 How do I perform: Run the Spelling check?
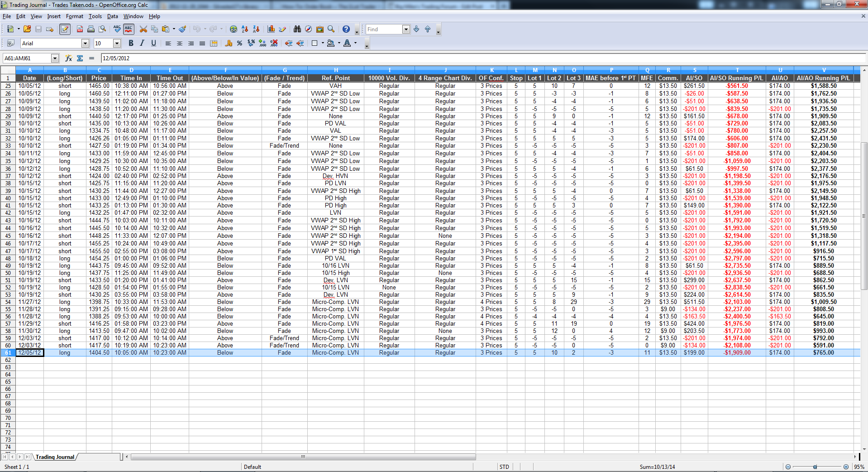pyautogui.click(x=117, y=29)
